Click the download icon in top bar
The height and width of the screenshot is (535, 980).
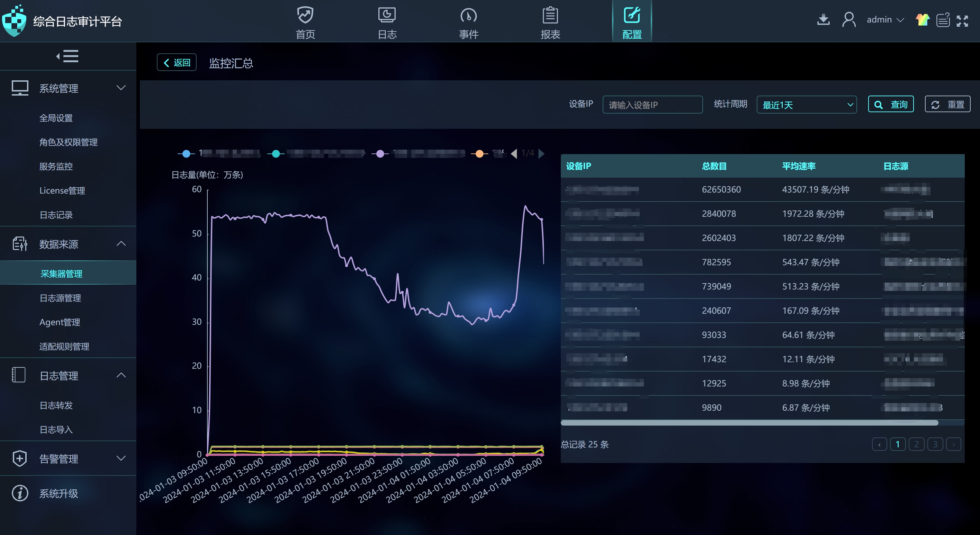(823, 19)
